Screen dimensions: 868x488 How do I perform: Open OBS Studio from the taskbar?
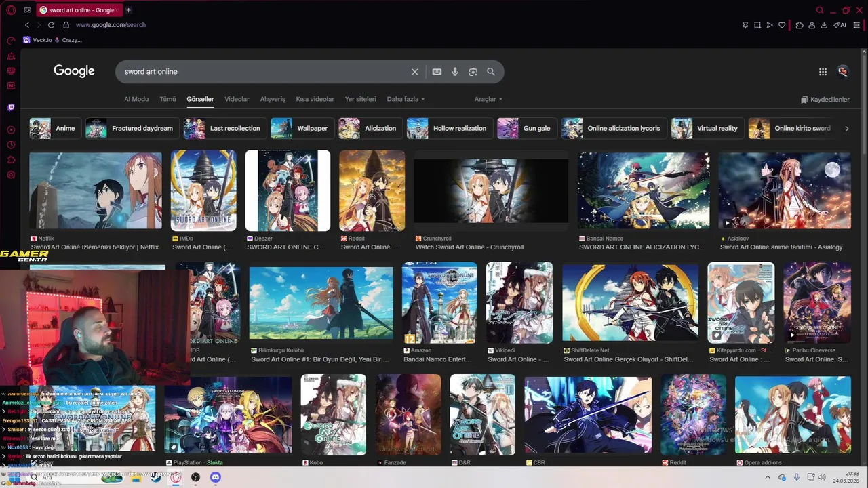coord(195,477)
